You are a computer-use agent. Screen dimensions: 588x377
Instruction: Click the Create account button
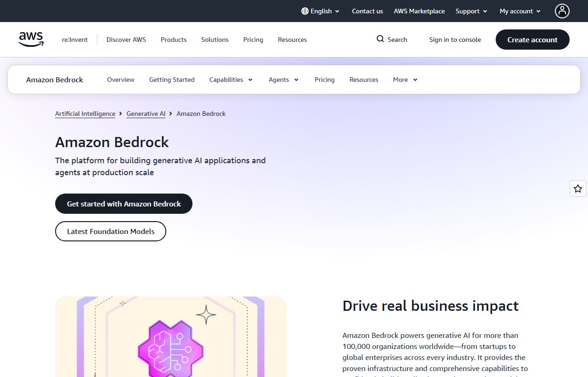click(532, 40)
